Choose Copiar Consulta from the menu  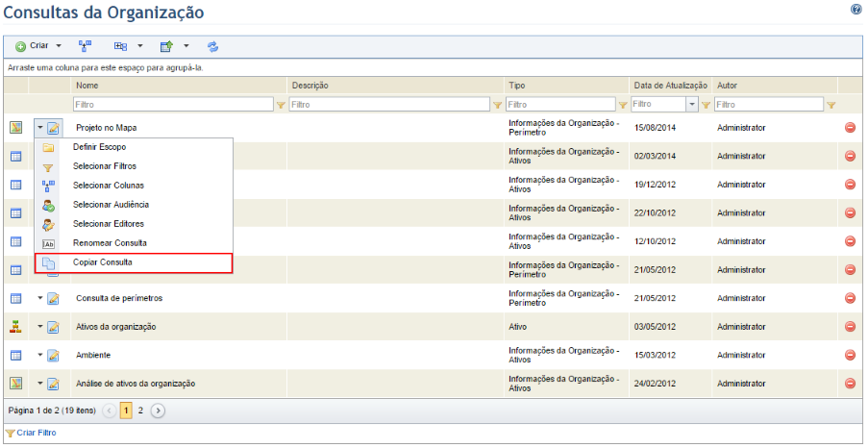134,263
